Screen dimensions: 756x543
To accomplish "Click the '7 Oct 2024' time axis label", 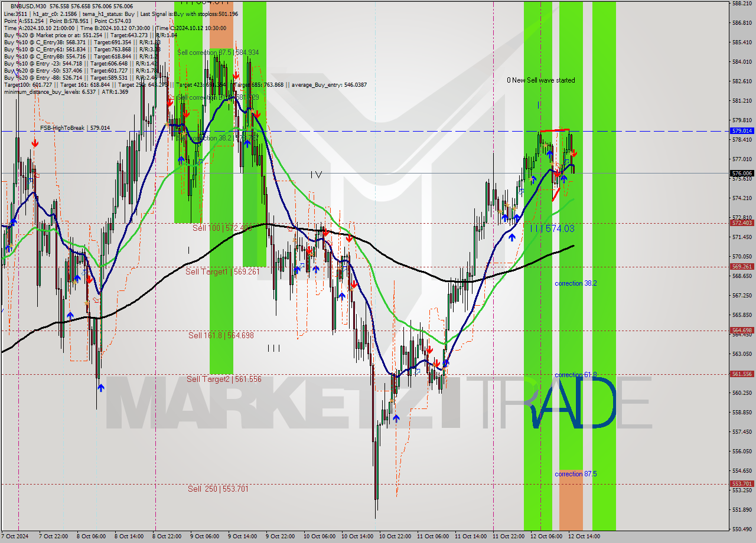I will click(x=16, y=537).
